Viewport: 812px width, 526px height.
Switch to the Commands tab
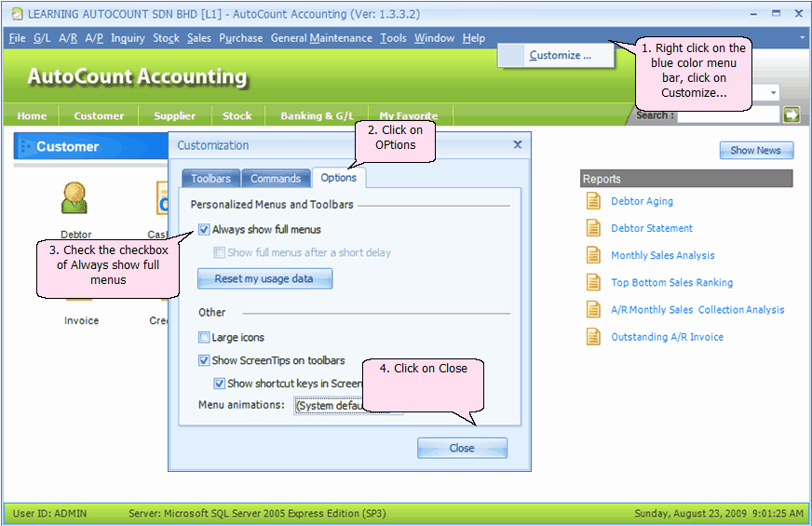click(x=276, y=179)
